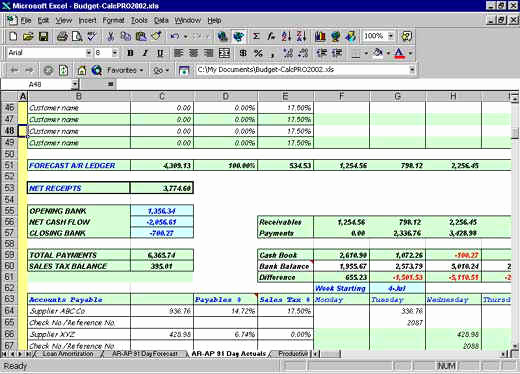Click the Refresh page button

tap(63, 70)
